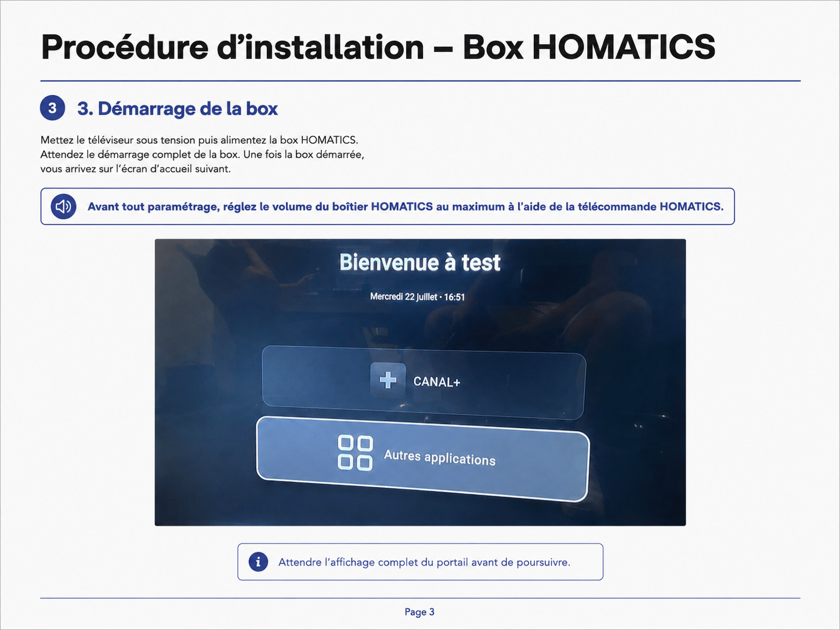Click the heading '3. Démarrage de la box'
This screenshot has width=840, height=630.
[178, 108]
